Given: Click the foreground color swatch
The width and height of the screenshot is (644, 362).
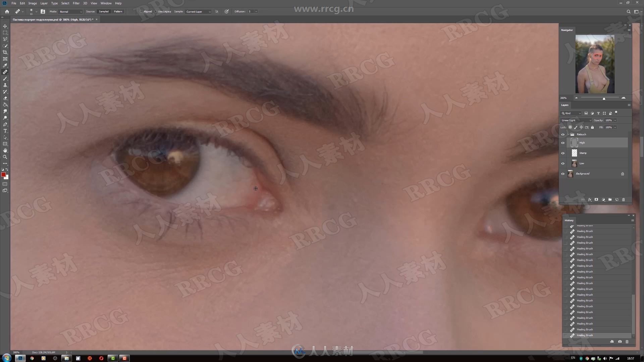Looking at the screenshot, I should 3,174.
